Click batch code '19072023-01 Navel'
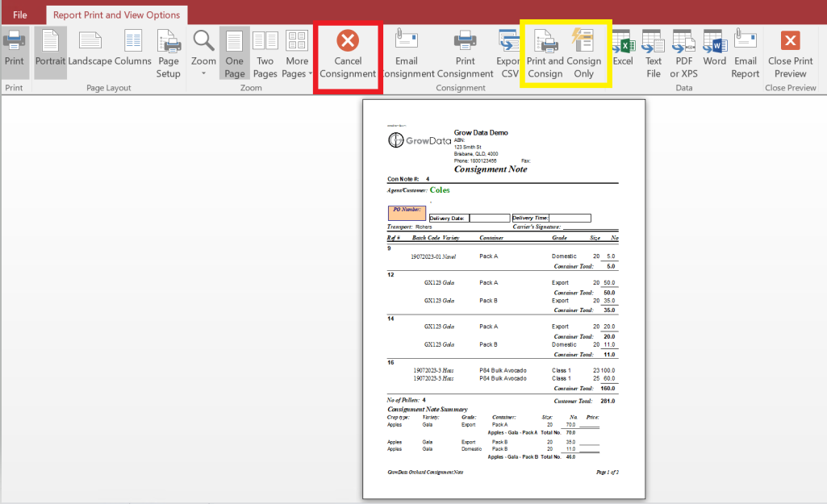Screen dimensions: 827x504 pyautogui.click(x=433, y=256)
